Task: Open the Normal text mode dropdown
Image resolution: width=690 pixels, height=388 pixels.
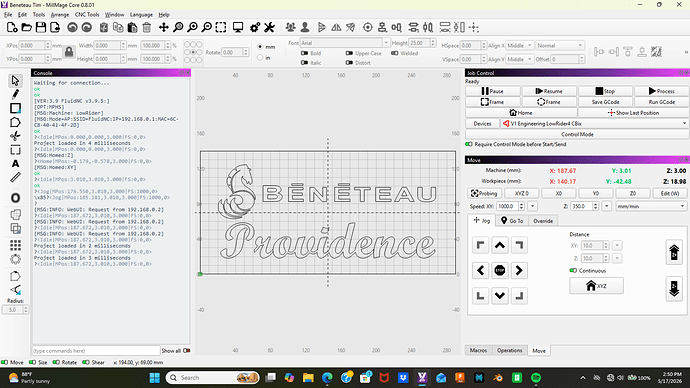Action: [x=559, y=45]
